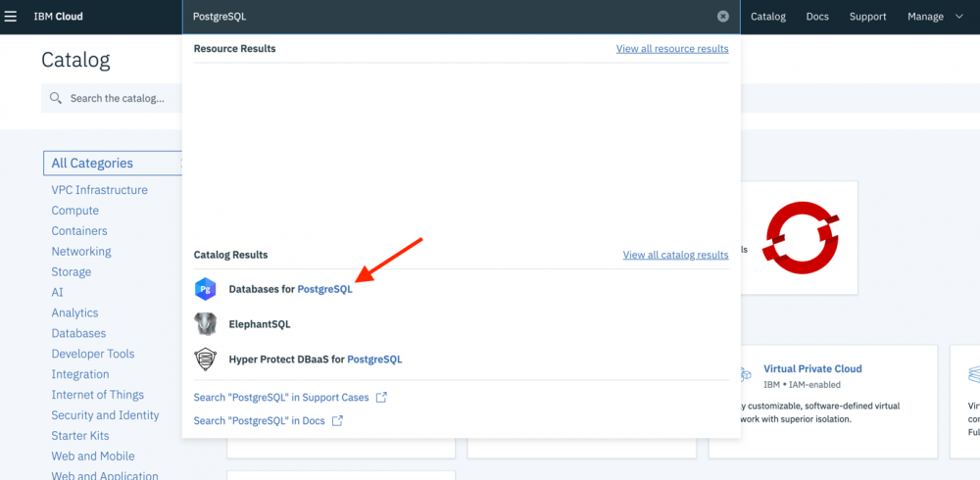This screenshot has width=980, height=480.
Task: Click the Red Hat OpenShift logo tile
Action: pyautogui.click(x=801, y=238)
